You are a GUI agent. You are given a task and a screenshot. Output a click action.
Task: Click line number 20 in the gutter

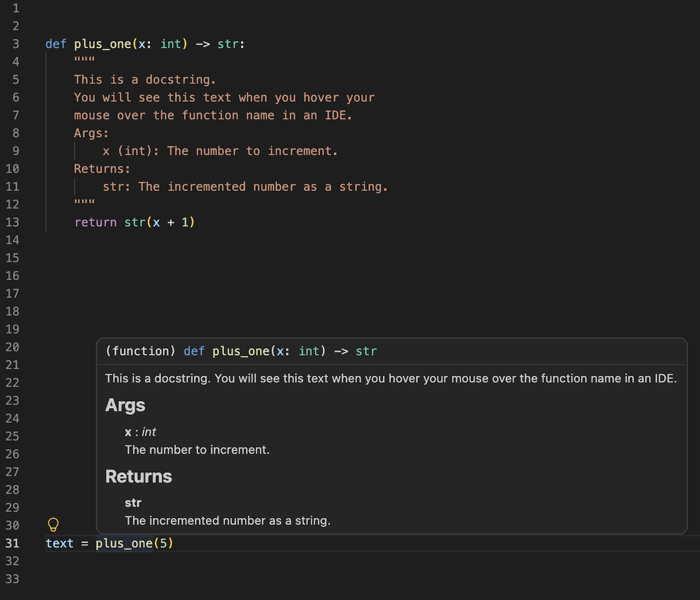pos(12,347)
